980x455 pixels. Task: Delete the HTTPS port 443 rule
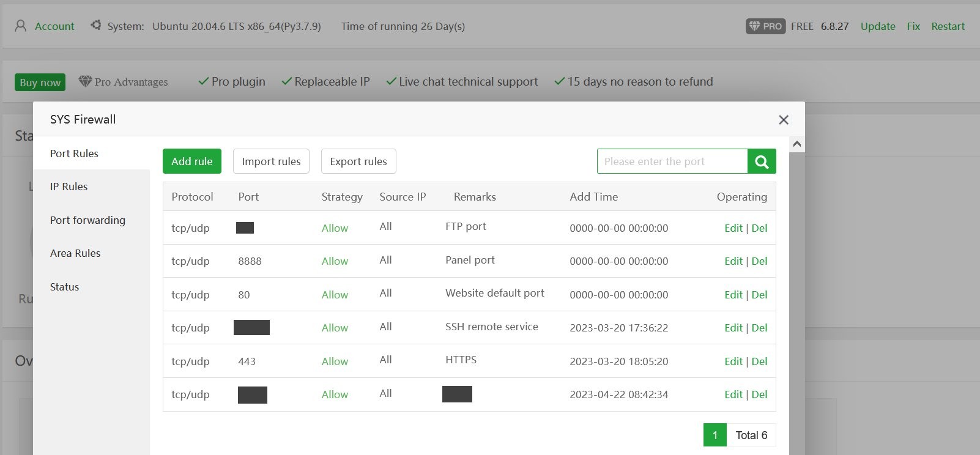(x=759, y=361)
